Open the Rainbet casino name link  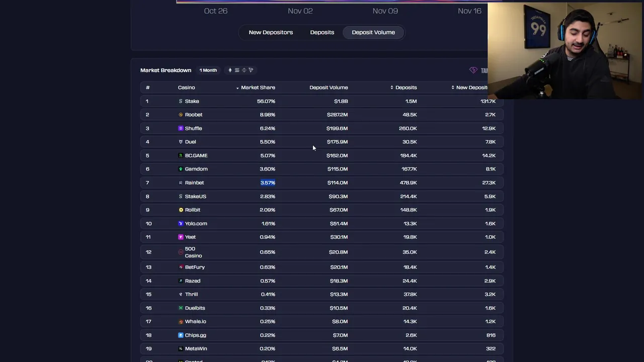(194, 183)
